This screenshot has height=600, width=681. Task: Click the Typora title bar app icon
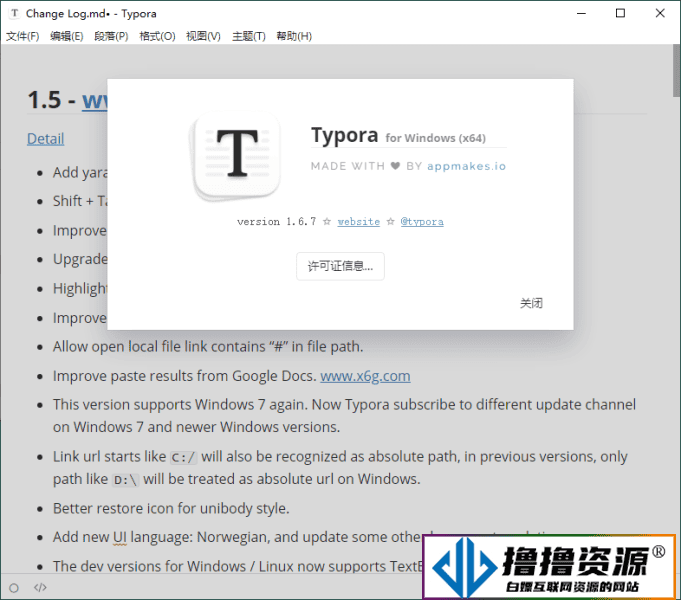coord(14,13)
